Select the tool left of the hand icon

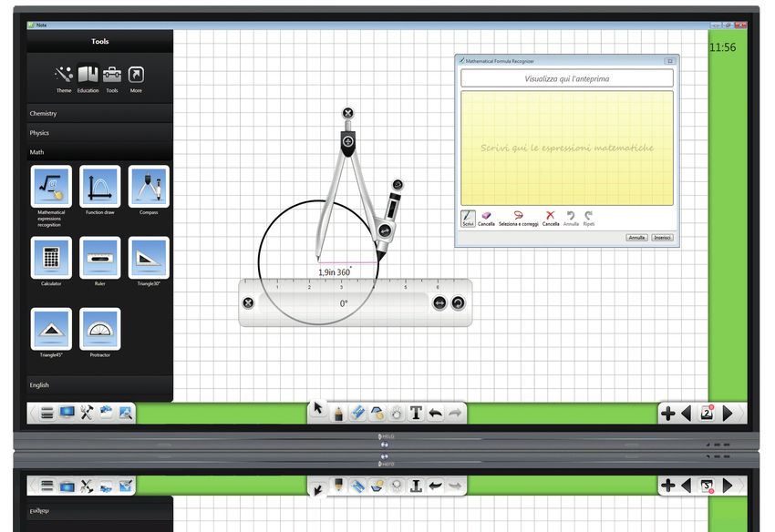[377, 413]
